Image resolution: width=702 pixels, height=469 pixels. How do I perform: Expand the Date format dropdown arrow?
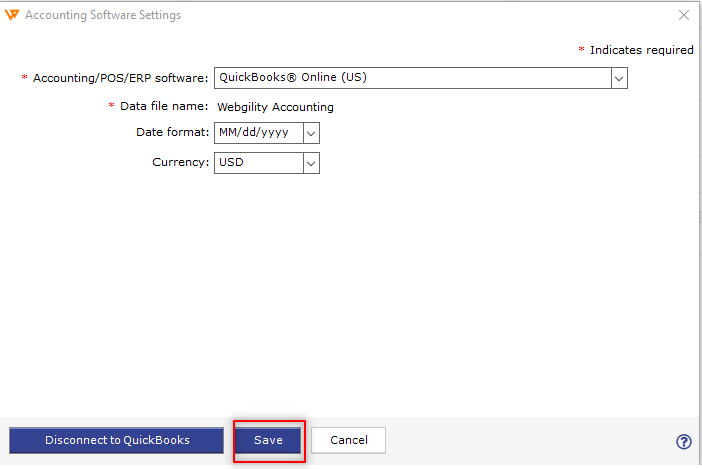[x=311, y=133]
